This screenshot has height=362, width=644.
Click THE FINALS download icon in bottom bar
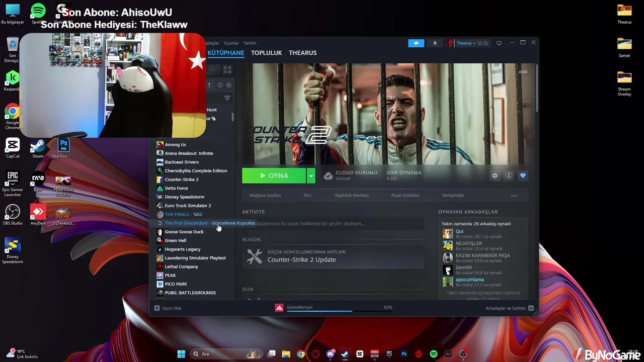(x=279, y=308)
